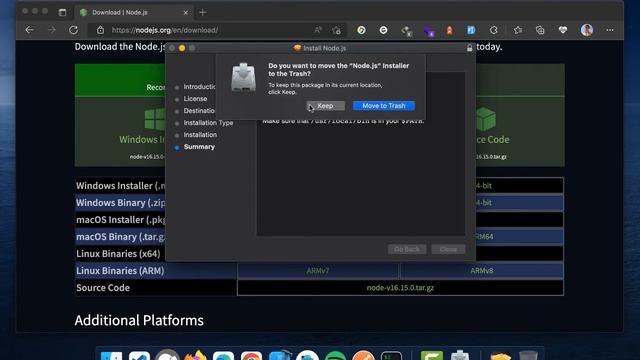640x360 pixels.
Task: Open the browser profile avatar
Action: point(587,30)
